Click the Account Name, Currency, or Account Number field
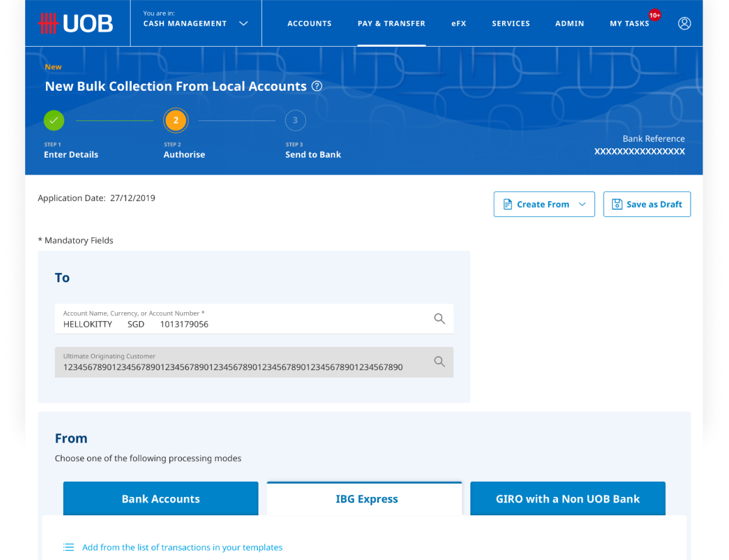Image resolution: width=729 pixels, height=560 pixels. click(x=254, y=318)
